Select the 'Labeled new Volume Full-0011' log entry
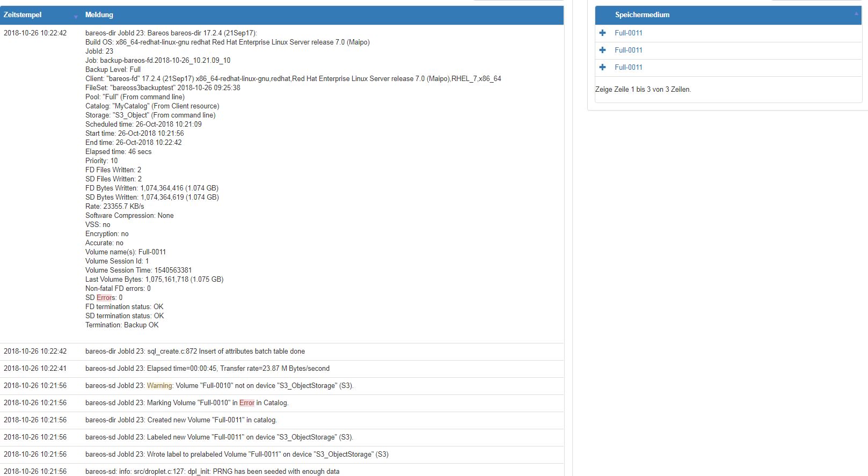This screenshot has height=476, width=868. (219, 437)
